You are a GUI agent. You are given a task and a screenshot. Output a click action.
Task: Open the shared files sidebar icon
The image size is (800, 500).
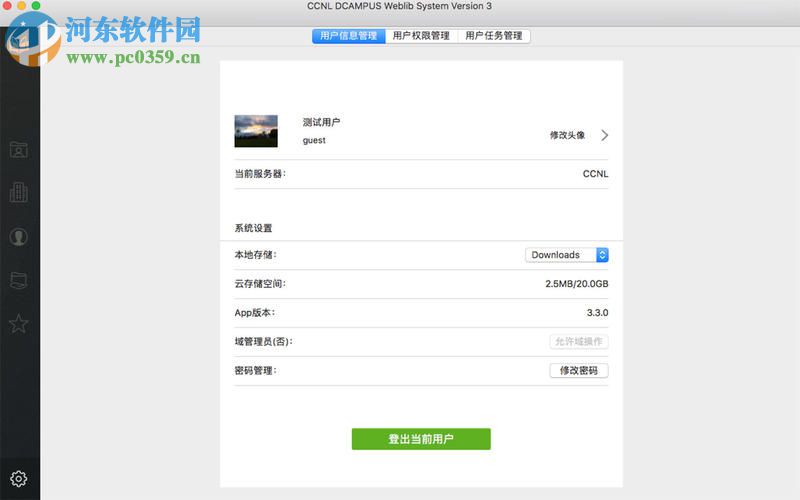tap(19, 280)
